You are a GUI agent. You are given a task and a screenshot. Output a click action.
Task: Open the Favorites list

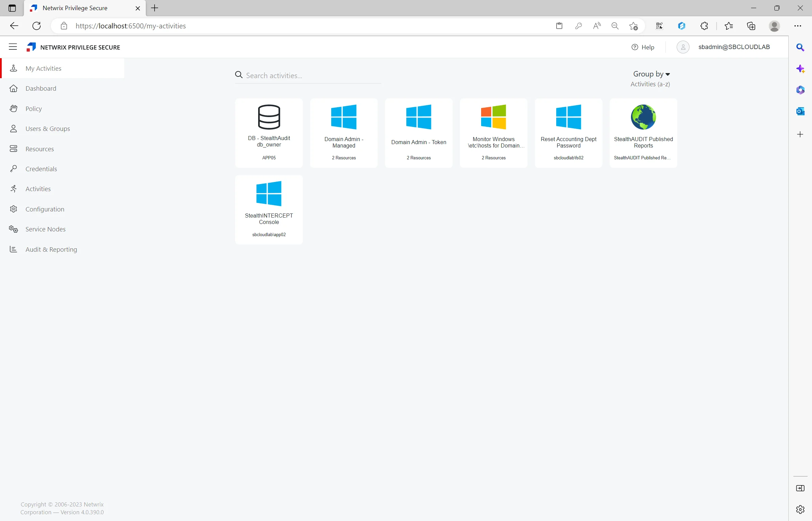[729, 26]
